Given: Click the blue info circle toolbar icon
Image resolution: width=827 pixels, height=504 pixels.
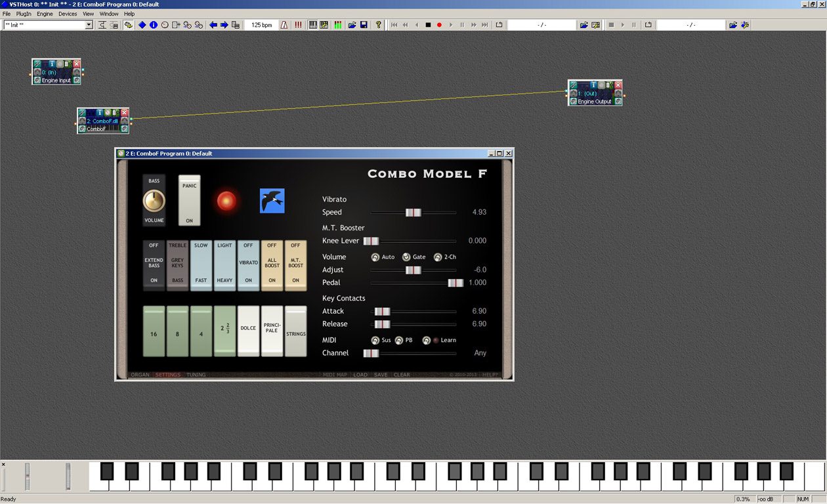Looking at the screenshot, I should pyautogui.click(x=153, y=25).
